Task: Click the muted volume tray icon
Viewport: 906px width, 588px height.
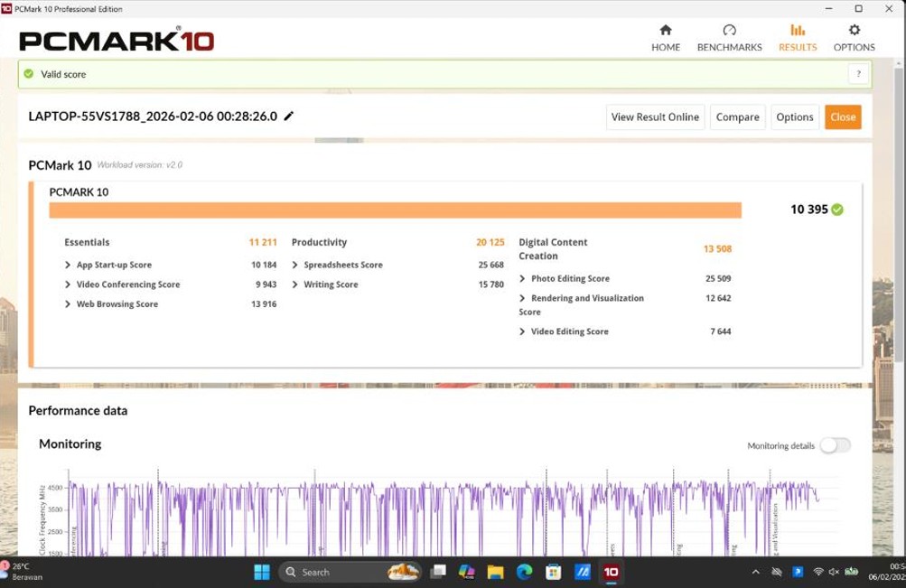Action: click(x=835, y=573)
